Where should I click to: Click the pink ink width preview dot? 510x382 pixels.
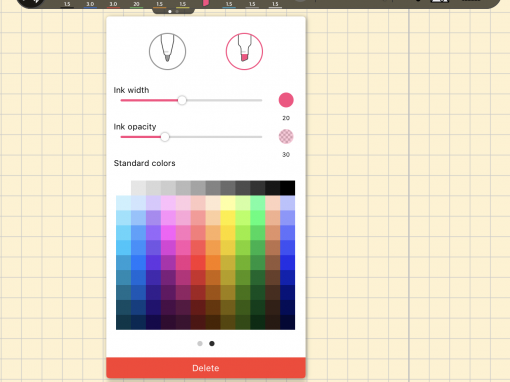[286, 100]
